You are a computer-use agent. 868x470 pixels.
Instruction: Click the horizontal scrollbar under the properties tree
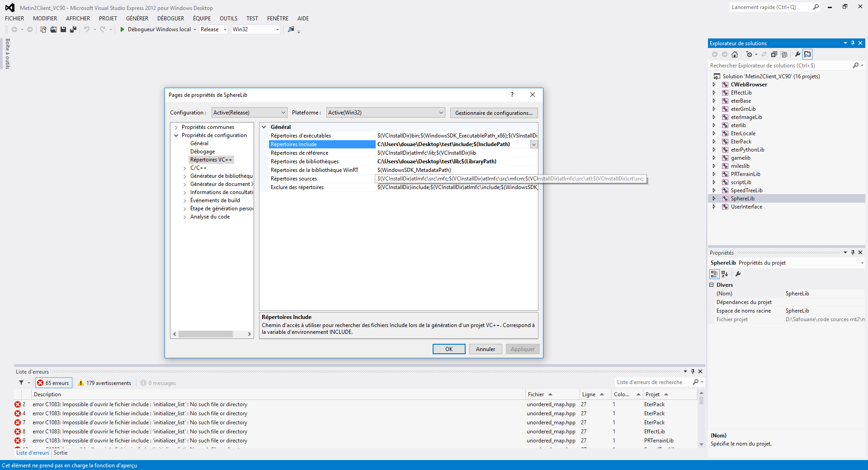point(212,334)
